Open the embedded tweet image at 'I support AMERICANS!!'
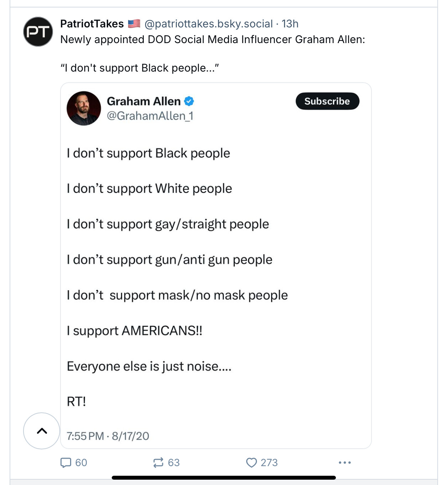 135,331
